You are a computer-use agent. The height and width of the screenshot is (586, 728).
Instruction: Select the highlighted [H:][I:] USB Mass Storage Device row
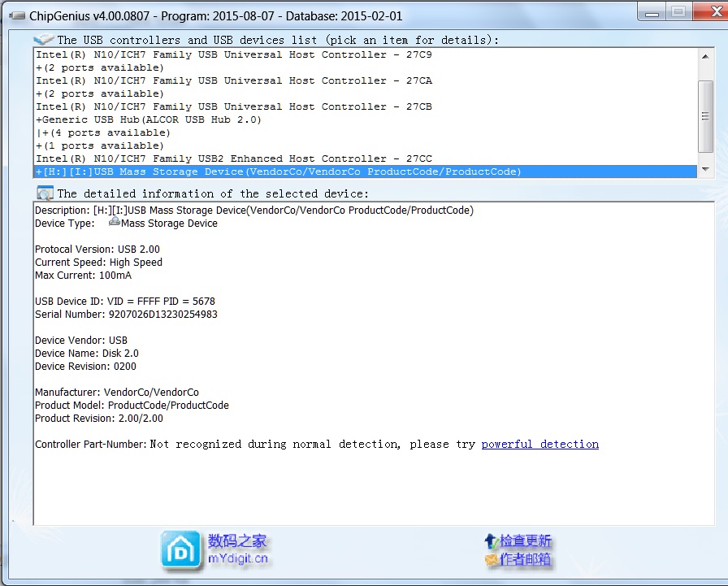point(366,171)
